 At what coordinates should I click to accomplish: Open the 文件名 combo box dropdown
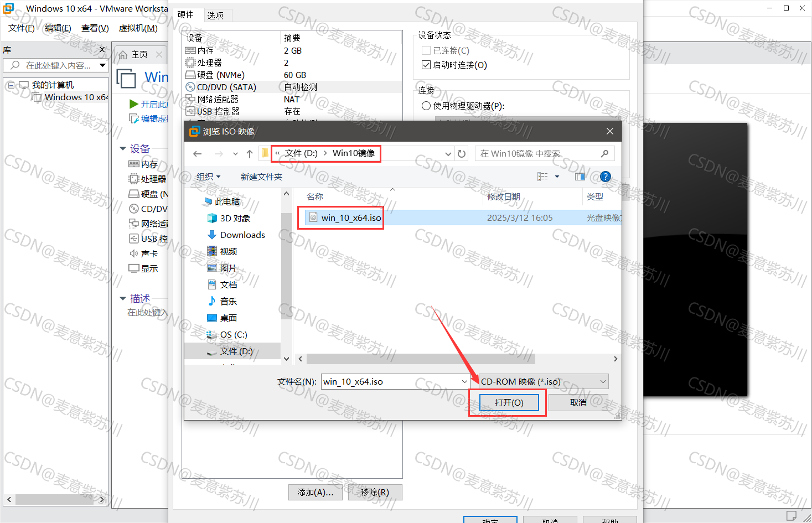[x=464, y=381]
